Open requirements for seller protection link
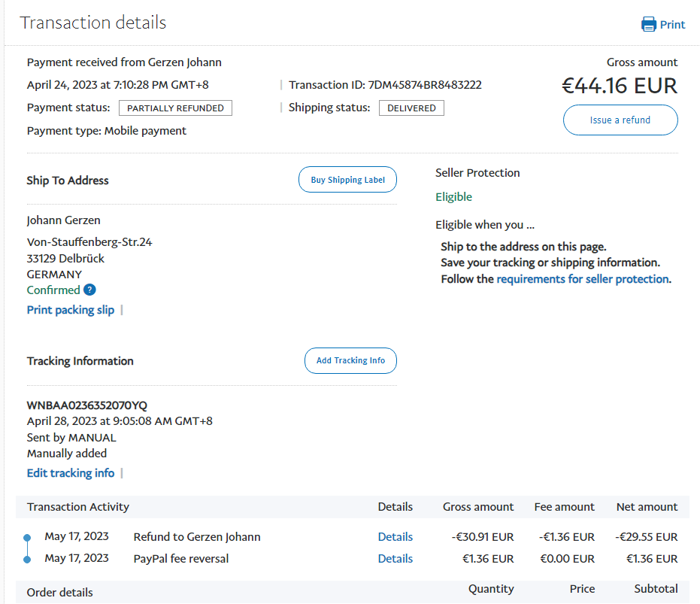Image resolution: width=700 pixels, height=604 pixels. [582, 279]
